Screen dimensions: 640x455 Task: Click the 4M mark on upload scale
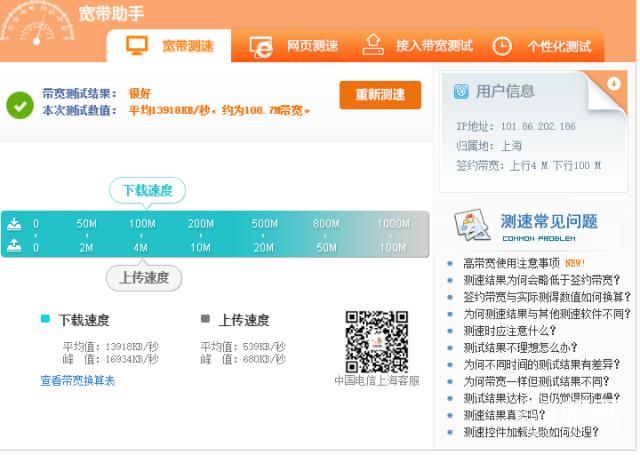tap(140, 248)
